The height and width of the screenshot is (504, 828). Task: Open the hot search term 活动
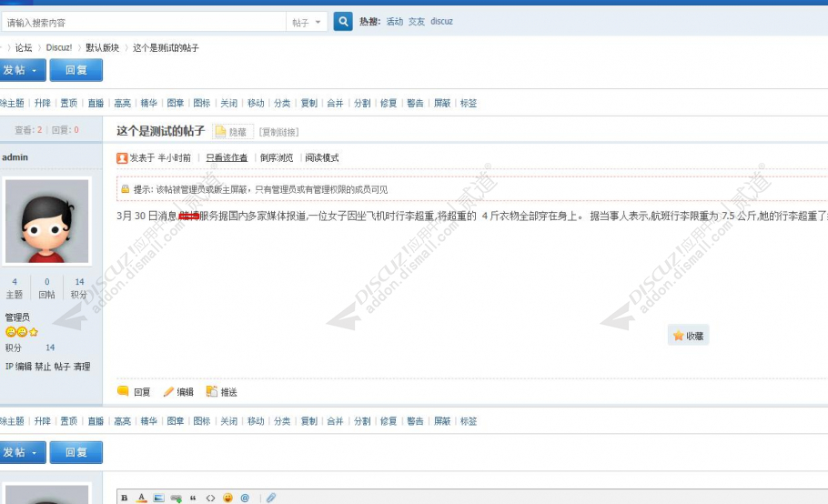[x=395, y=22]
